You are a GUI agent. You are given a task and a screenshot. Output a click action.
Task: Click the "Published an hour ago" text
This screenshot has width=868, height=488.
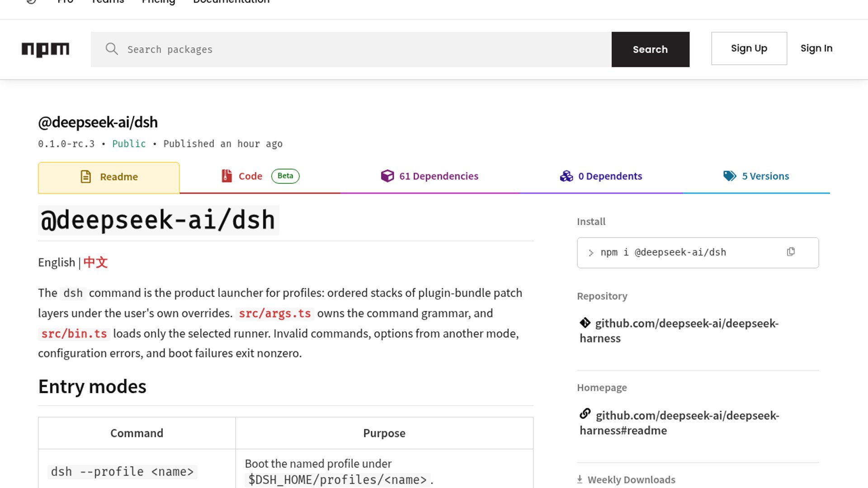223,144
